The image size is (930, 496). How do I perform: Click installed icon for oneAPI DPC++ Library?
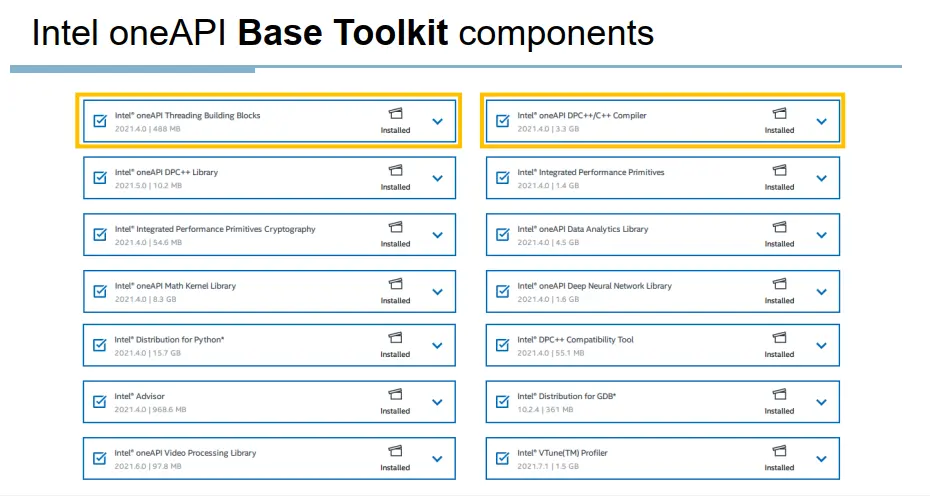tap(395, 171)
